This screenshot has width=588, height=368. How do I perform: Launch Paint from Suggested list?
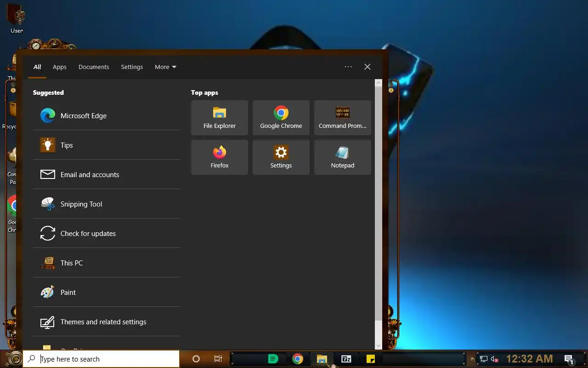point(106,292)
